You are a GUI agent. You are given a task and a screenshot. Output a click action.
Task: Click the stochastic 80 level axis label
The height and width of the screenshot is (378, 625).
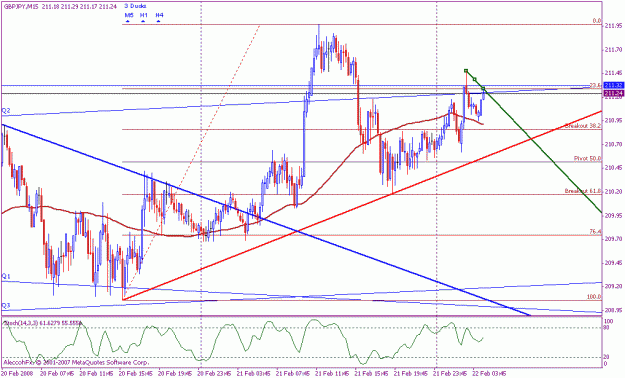pyautogui.click(x=607, y=328)
